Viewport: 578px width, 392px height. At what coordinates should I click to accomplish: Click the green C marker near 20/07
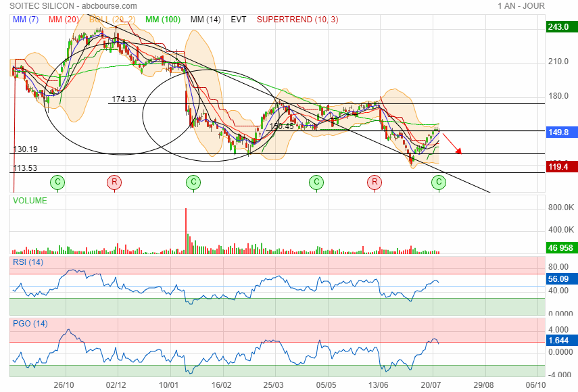click(439, 182)
